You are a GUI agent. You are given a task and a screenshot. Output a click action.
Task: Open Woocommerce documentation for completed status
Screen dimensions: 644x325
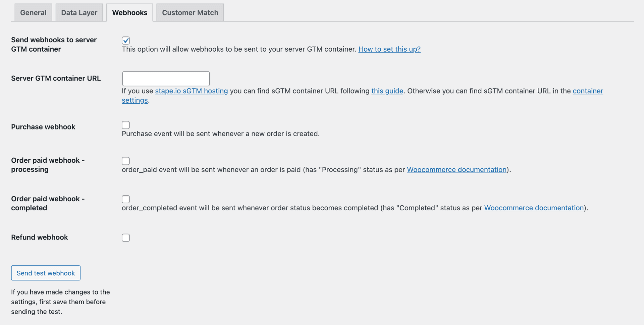point(534,208)
